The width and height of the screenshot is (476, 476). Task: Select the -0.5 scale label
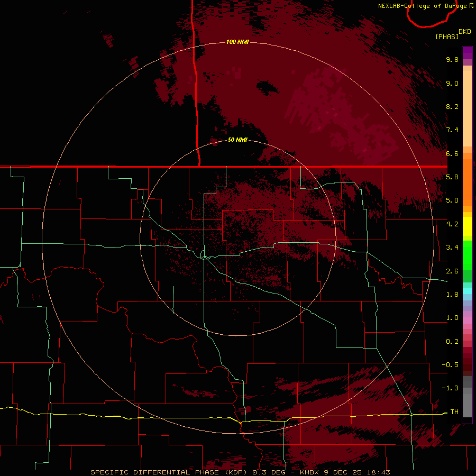point(450,365)
